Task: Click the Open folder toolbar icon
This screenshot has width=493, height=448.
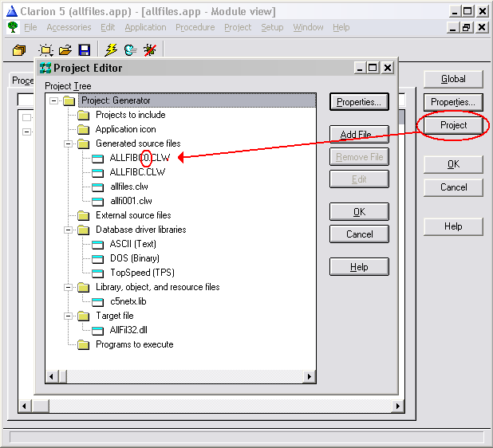Action: click(x=65, y=49)
